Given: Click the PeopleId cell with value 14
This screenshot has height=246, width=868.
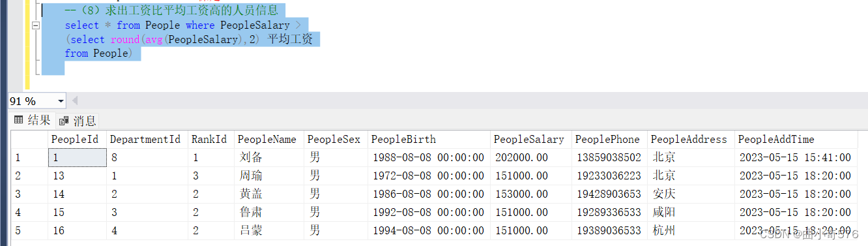Looking at the screenshot, I should tap(77, 194).
